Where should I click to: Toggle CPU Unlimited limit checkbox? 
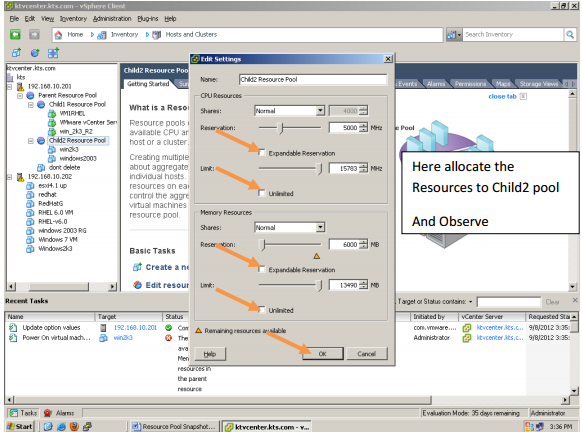262,193
